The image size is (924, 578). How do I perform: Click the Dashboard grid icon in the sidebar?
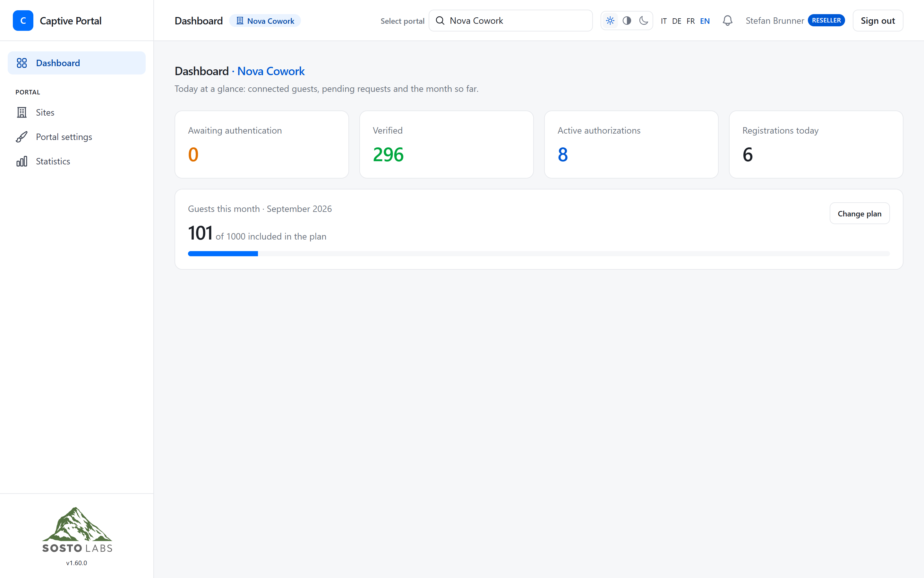point(22,63)
